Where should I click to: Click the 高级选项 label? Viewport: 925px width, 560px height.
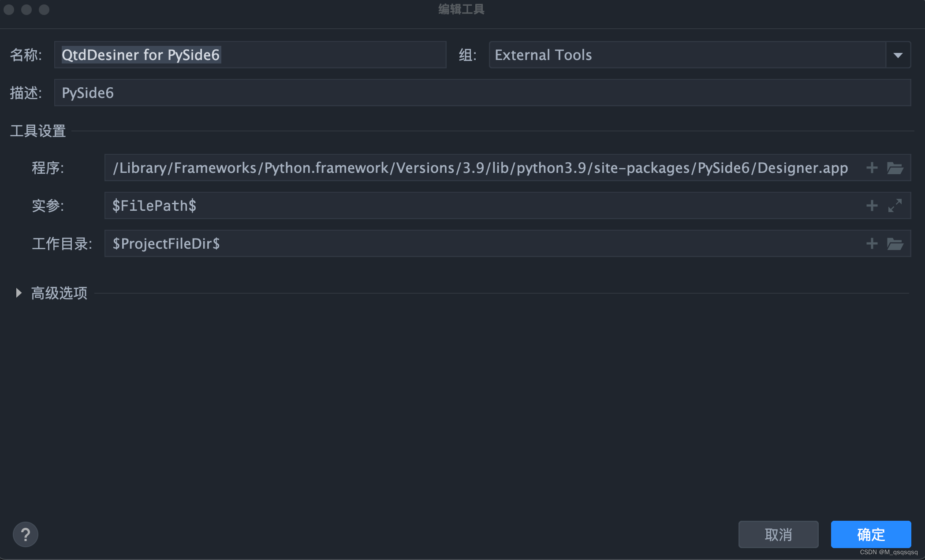[59, 293]
